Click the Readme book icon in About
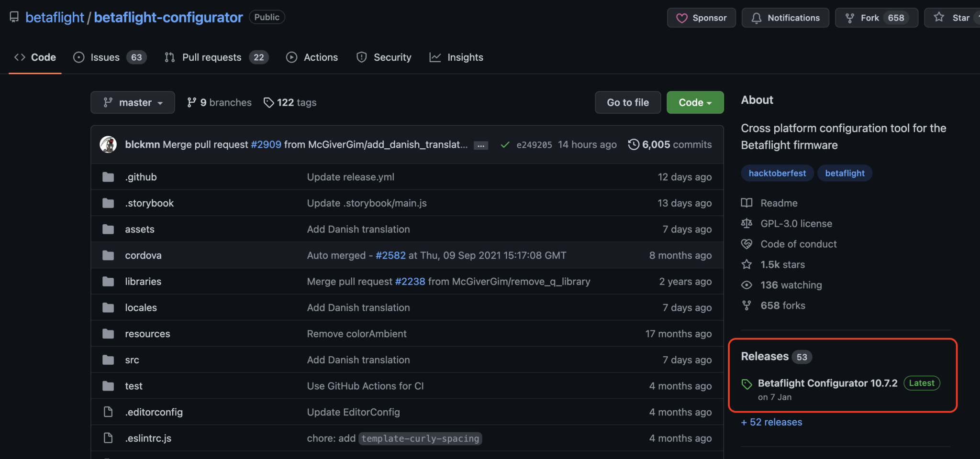The width and height of the screenshot is (980, 459). pyautogui.click(x=746, y=203)
